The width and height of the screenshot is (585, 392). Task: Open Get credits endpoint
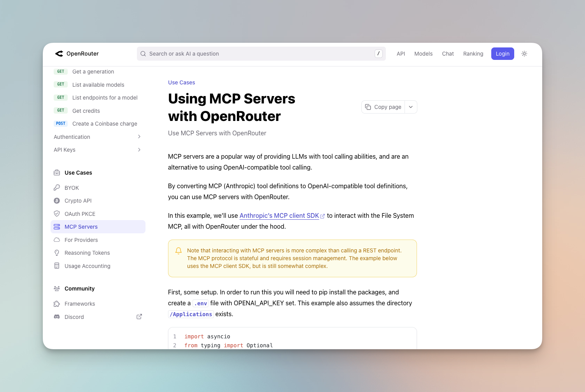coord(97,111)
